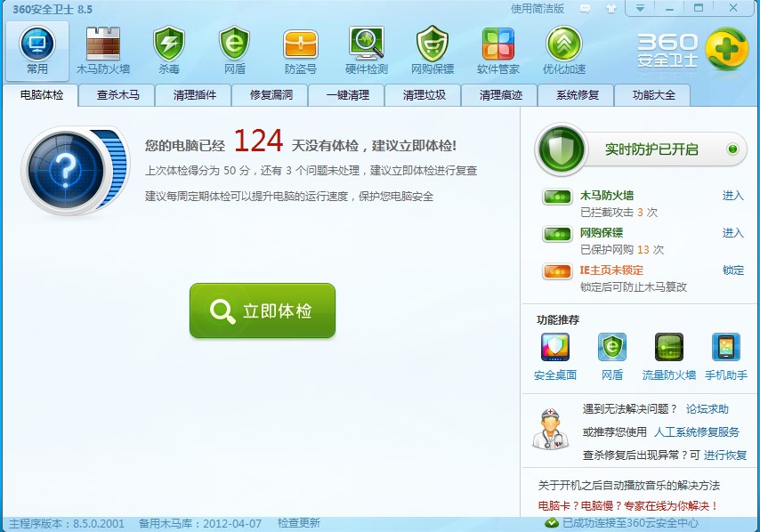The width and height of the screenshot is (760, 532).
Task: Toggle the IE主页未锁定 orange status switch
Action: (x=557, y=271)
